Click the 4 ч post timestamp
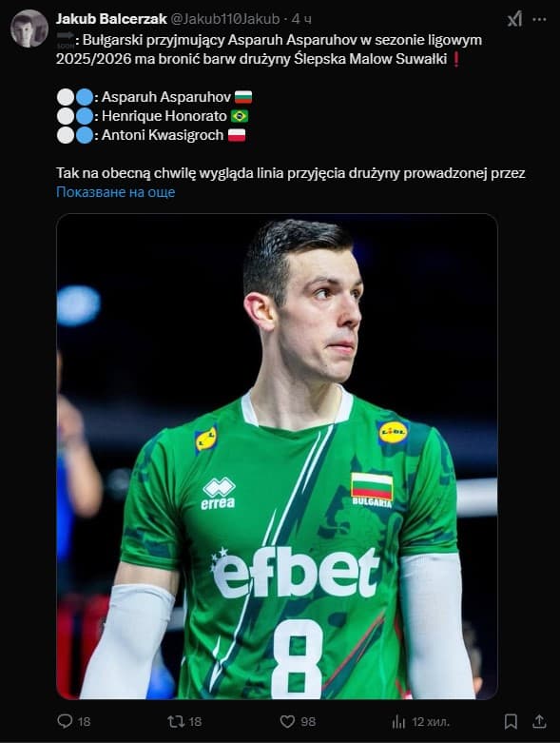This screenshot has height=743, width=560. [301, 19]
